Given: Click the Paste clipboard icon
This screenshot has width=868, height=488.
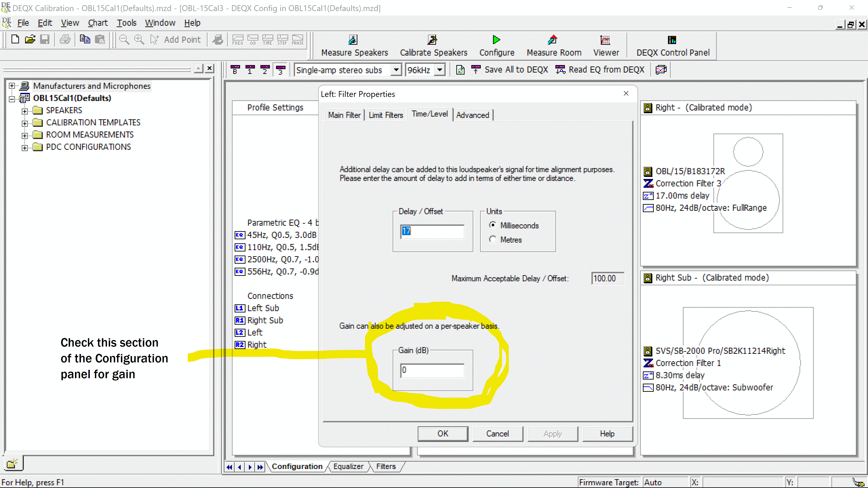Looking at the screenshot, I should coord(100,40).
